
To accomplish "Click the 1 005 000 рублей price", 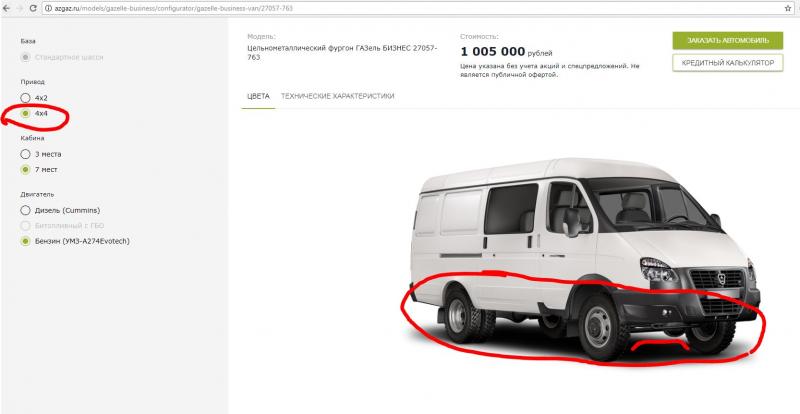I will 506,52.
